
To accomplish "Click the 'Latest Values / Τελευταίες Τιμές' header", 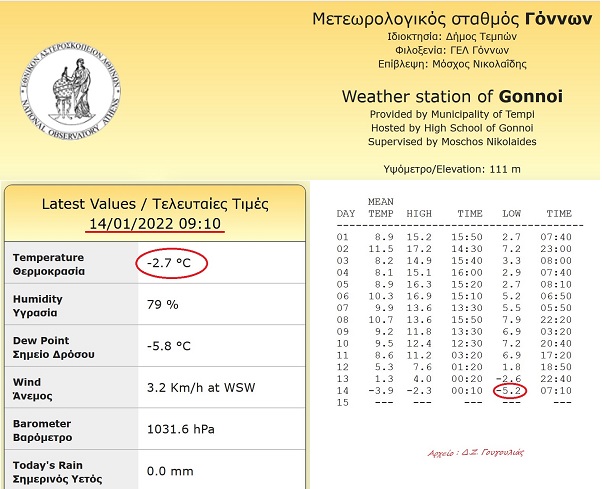I will click(x=155, y=204).
